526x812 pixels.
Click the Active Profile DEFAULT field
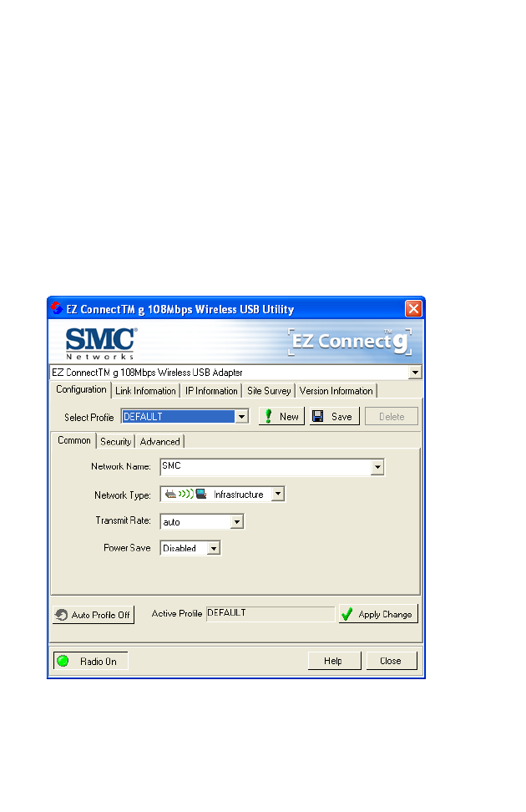271,614
